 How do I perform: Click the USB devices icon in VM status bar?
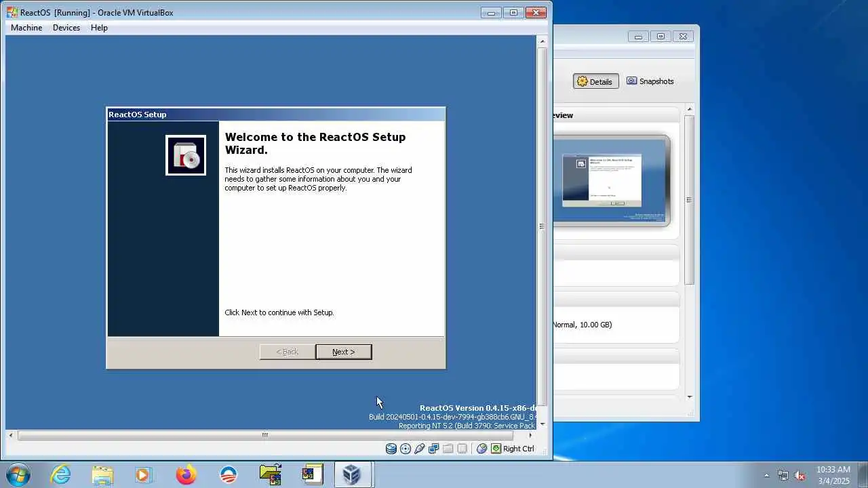(420, 449)
